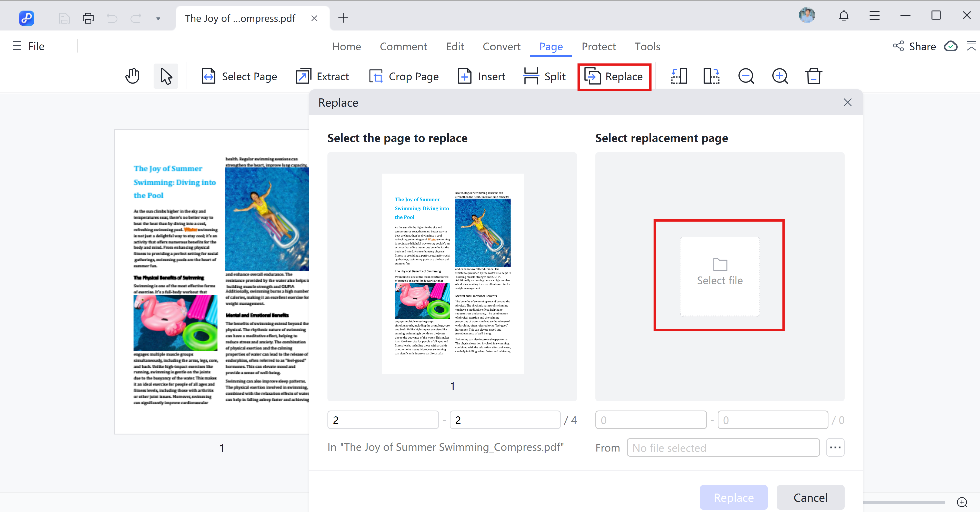This screenshot has height=512, width=980.
Task: Click the Zoom out magnifier icon
Action: [x=746, y=76]
